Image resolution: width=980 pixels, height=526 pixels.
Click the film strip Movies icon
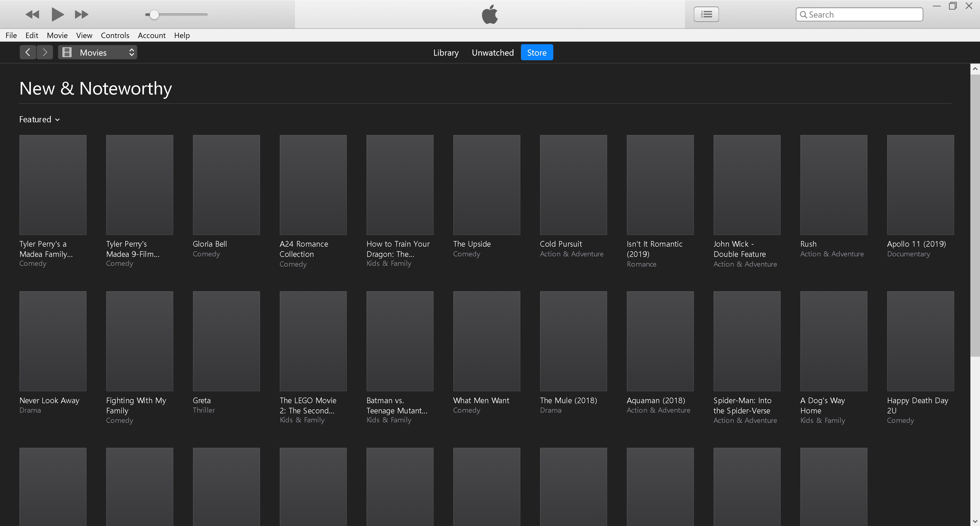pos(67,53)
